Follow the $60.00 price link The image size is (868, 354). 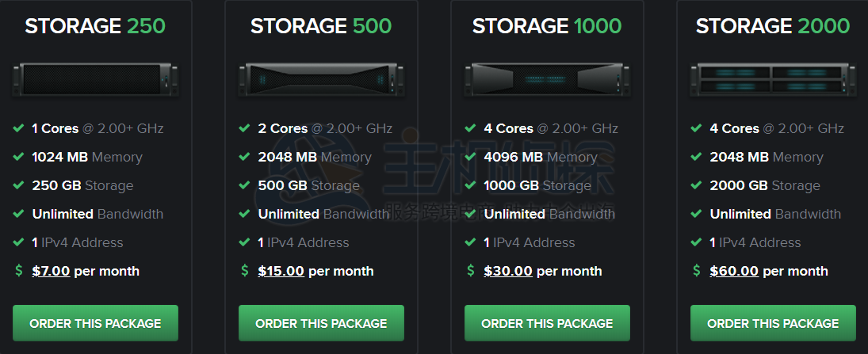pyautogui.click(x=734, y=271)
